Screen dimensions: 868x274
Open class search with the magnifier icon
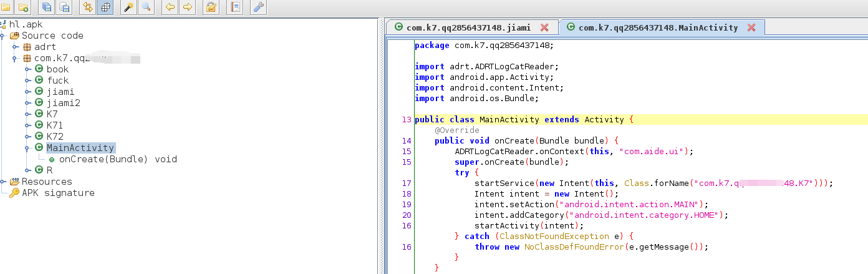147,7
